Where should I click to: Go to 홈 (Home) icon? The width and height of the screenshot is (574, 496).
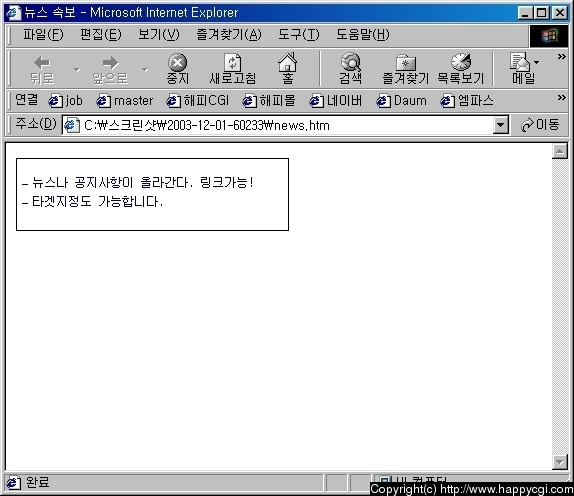(288, 62)
